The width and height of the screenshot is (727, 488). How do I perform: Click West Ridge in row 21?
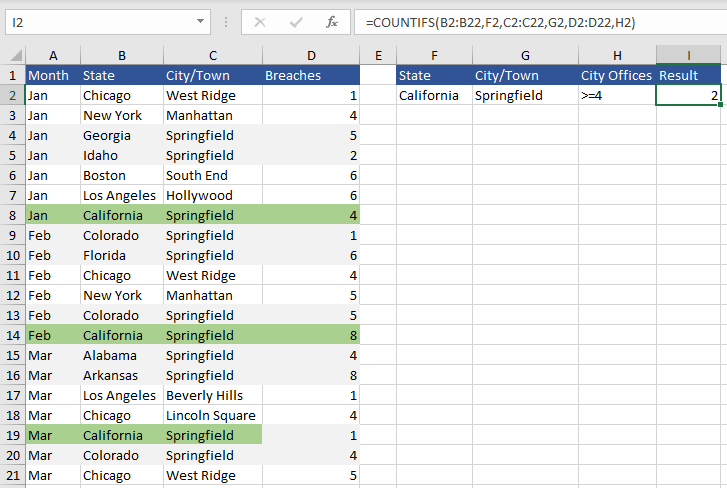point(213,475)
